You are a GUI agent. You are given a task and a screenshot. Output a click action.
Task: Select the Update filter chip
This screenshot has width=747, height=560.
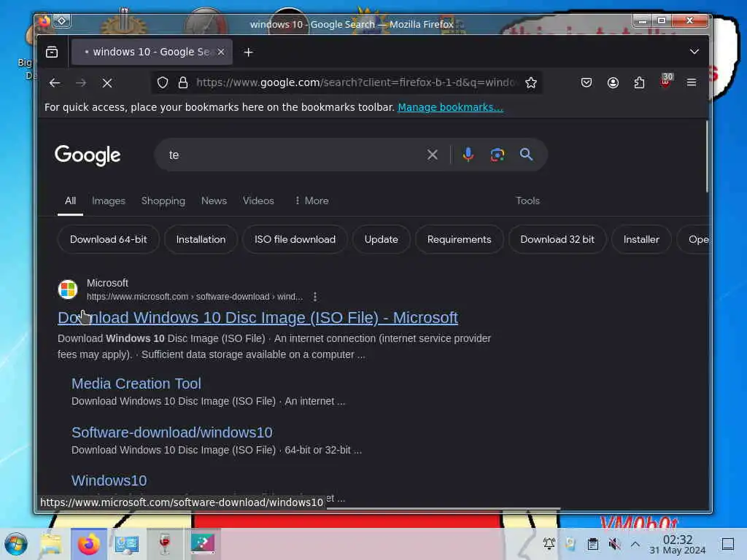(x=381, y=239)
